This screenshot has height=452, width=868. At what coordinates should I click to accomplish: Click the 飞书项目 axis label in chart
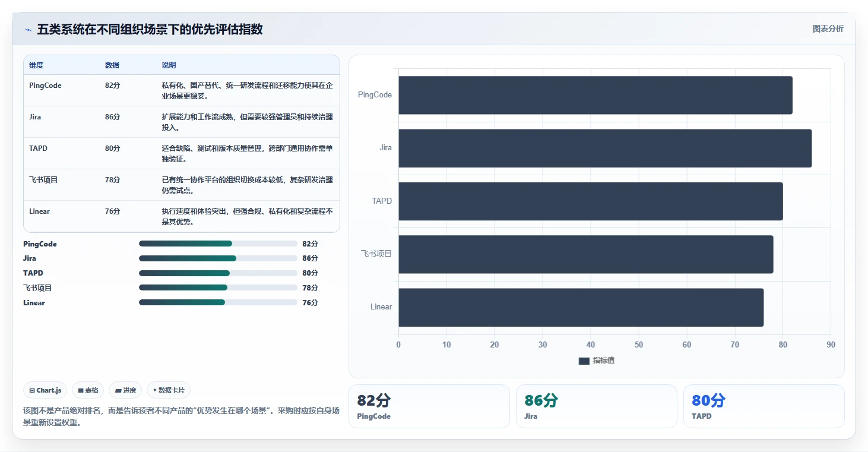coord(376,254)
